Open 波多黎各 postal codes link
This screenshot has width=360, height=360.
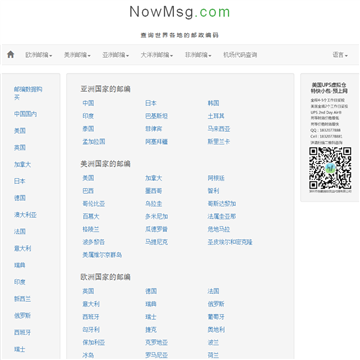click(x=94, y=242)
